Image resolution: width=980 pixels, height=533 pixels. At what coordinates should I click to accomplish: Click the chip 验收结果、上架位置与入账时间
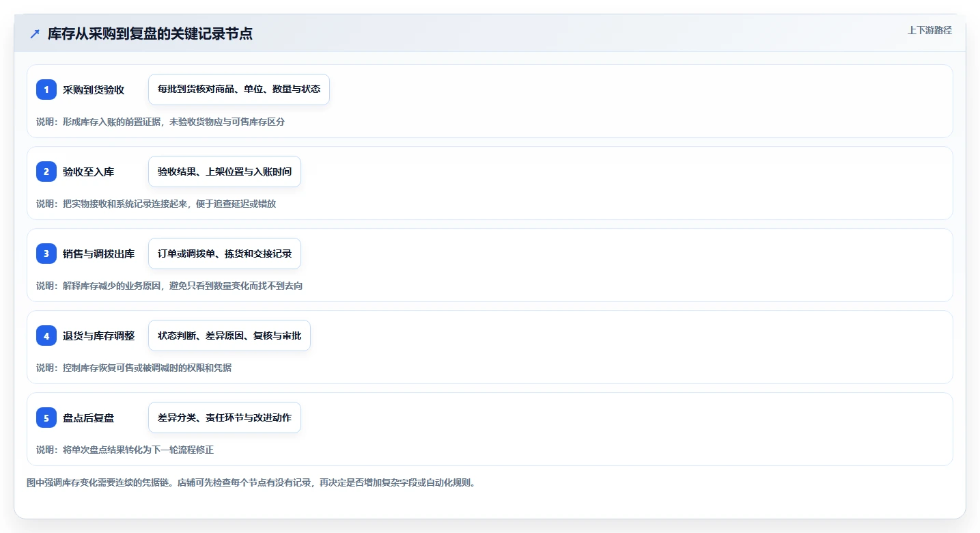pos(225,172)
